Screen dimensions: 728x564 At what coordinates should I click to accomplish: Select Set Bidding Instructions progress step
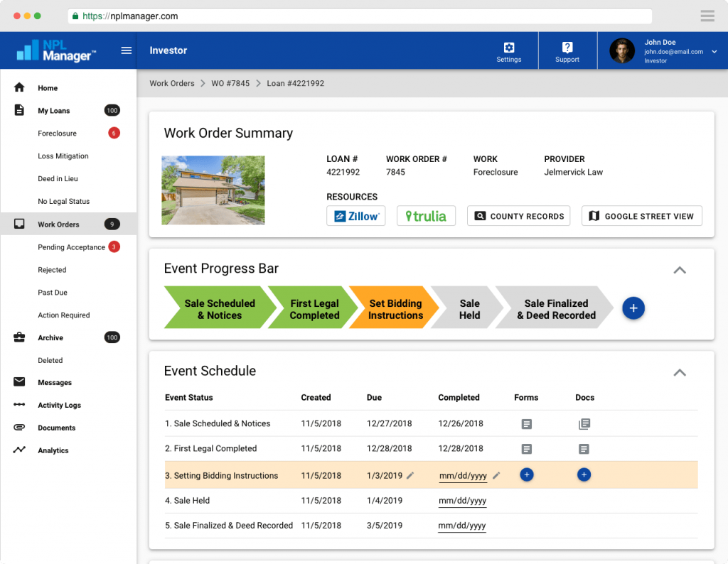[x=395, y=309]
